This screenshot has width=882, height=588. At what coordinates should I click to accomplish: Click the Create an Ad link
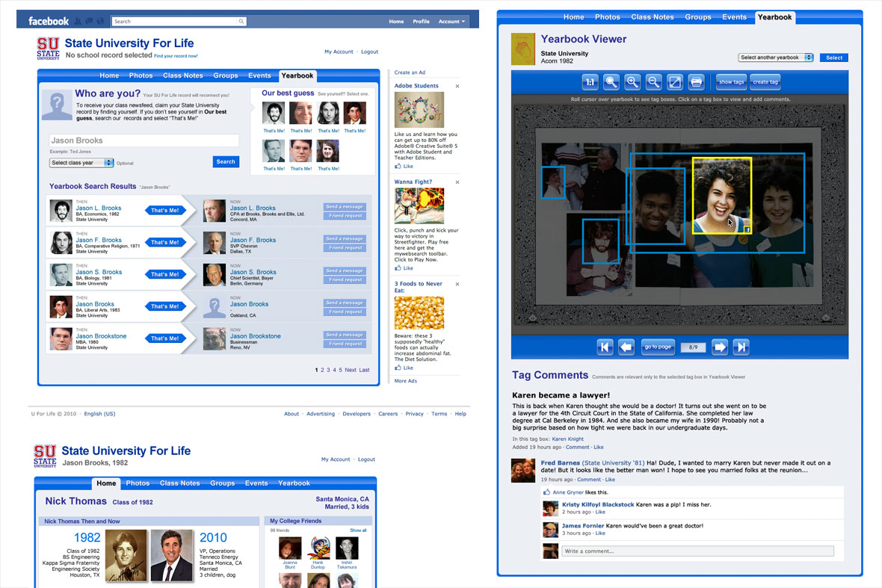coord(410,72)
